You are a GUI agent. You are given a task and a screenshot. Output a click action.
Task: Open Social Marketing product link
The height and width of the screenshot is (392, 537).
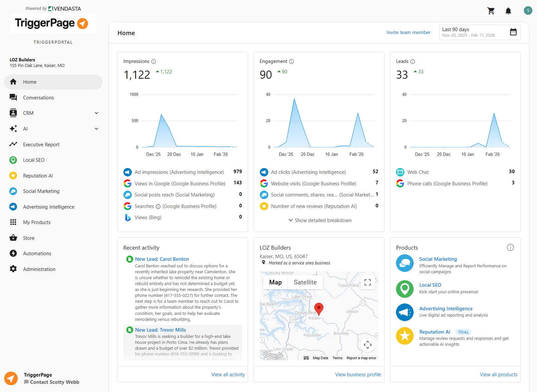pyautogui.click(x=438, y=259)
